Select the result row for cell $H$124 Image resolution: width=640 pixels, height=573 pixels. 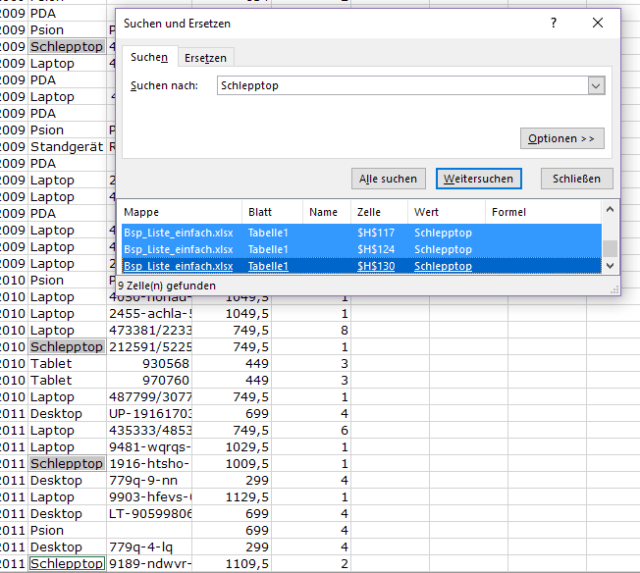[360, 249]
